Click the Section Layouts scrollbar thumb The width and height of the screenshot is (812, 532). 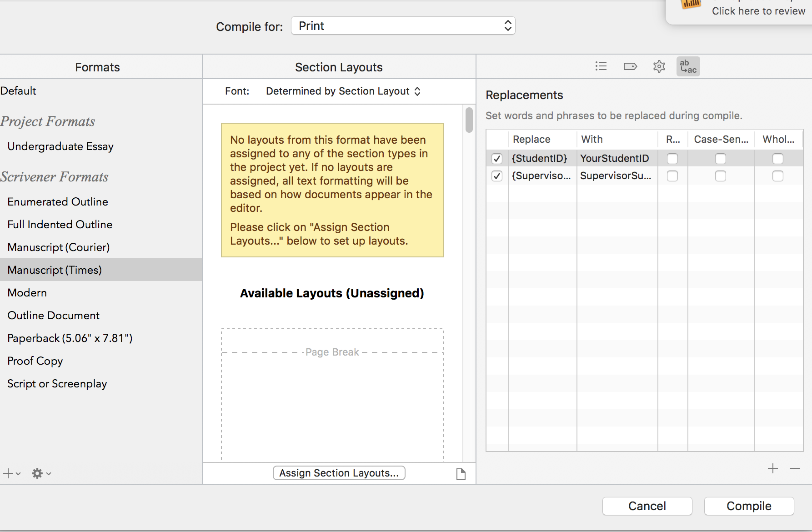pyautogui.click(x=469, y=120)
